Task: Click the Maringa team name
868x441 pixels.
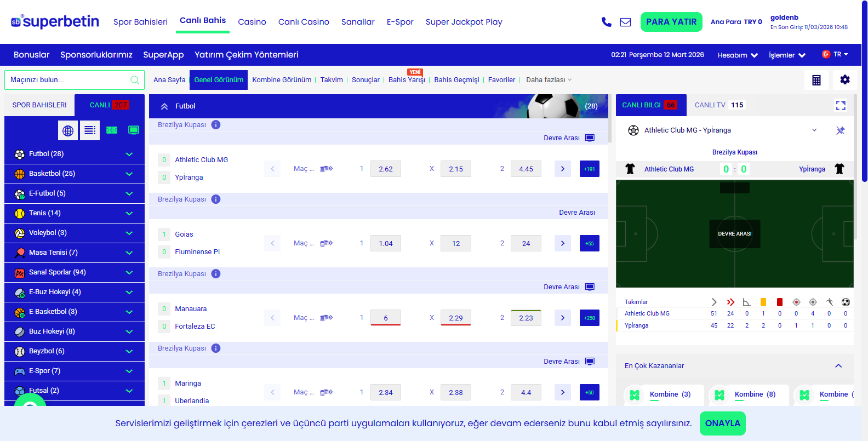Action: coord(188,383)
